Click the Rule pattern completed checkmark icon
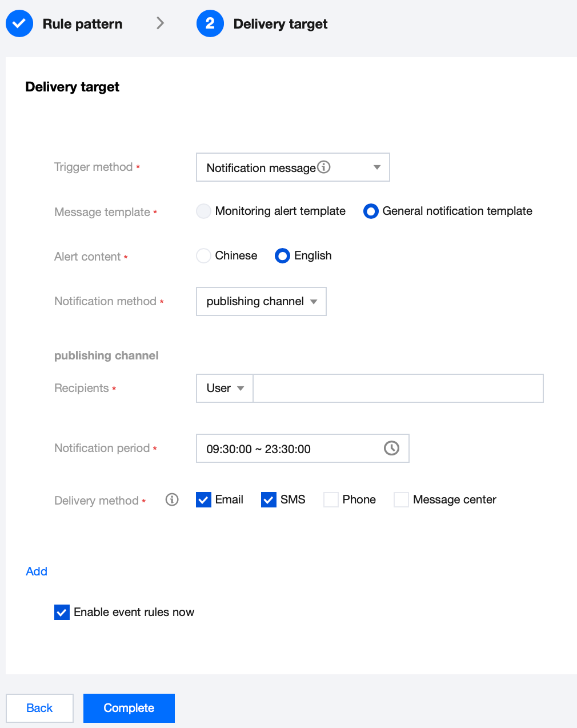577x728 pixels. point(19,23)
